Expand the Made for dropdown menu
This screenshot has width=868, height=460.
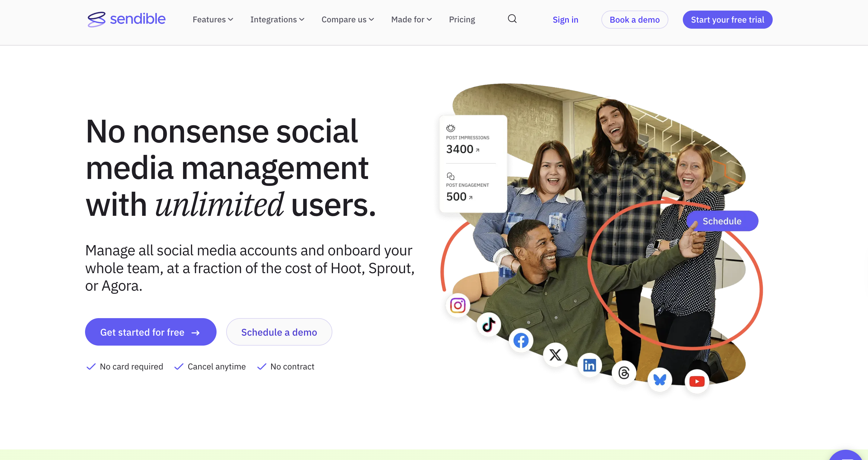411,20
